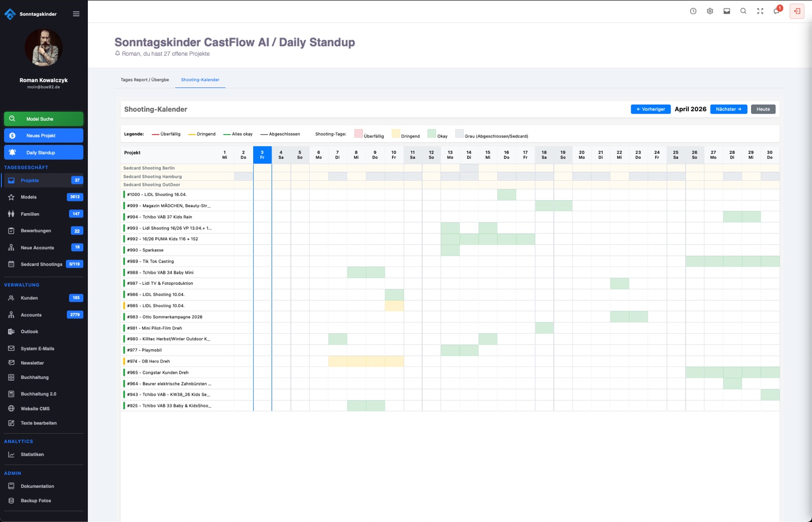Screen dimensions: 812x522
Task: Open project #965 - Congstar Kunden Dreh
Action: pos(158,372)
